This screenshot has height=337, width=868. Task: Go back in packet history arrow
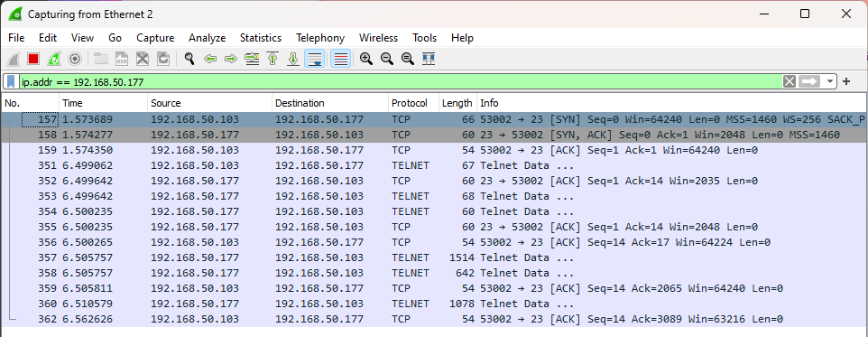[x=210, y=59]
